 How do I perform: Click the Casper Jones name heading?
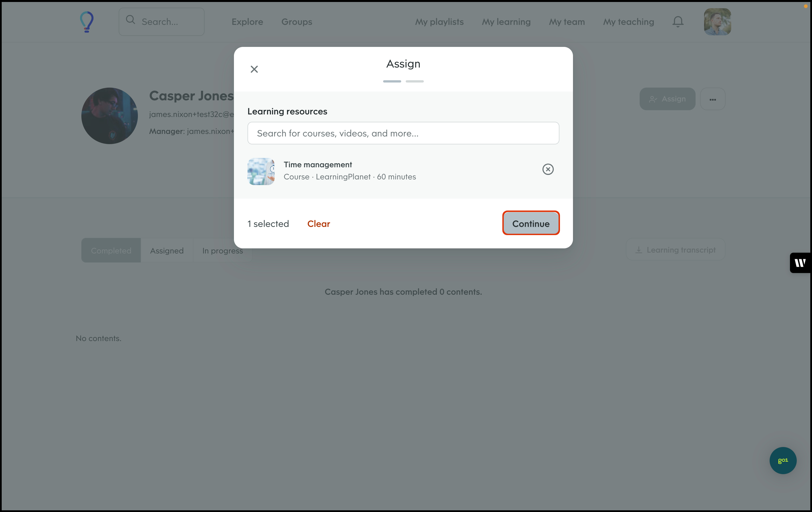192,96
